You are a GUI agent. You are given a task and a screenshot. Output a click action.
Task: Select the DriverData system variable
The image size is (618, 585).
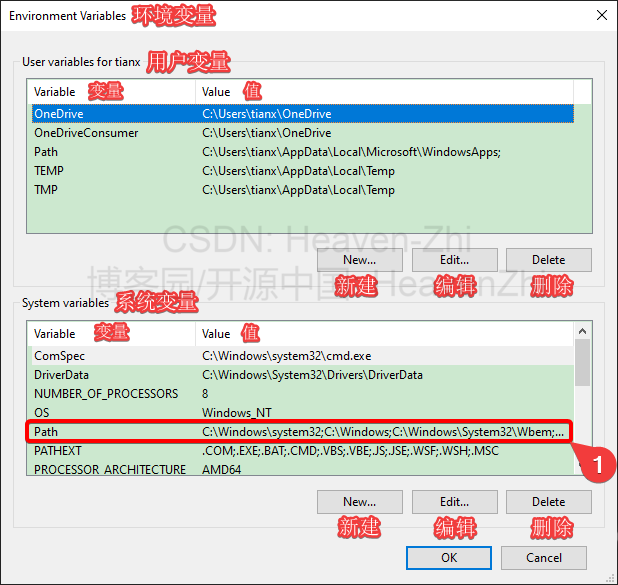303,375
